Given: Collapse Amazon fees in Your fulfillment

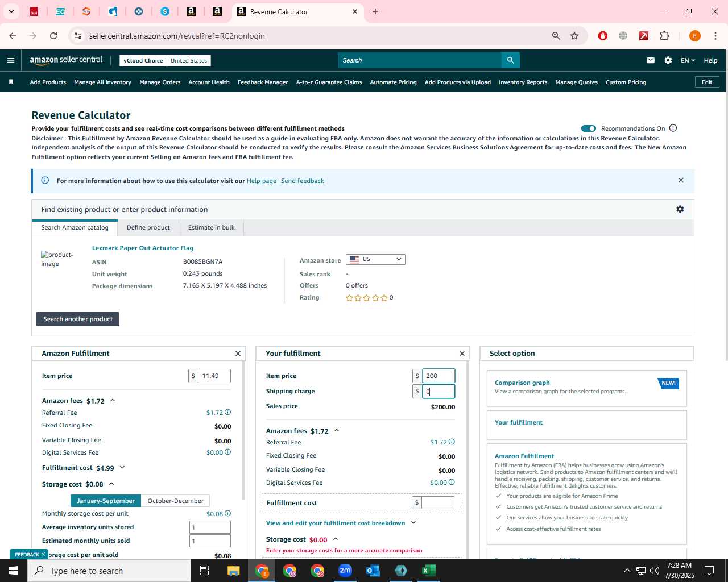Looking at the screenshot, I should tap(337, 430).
